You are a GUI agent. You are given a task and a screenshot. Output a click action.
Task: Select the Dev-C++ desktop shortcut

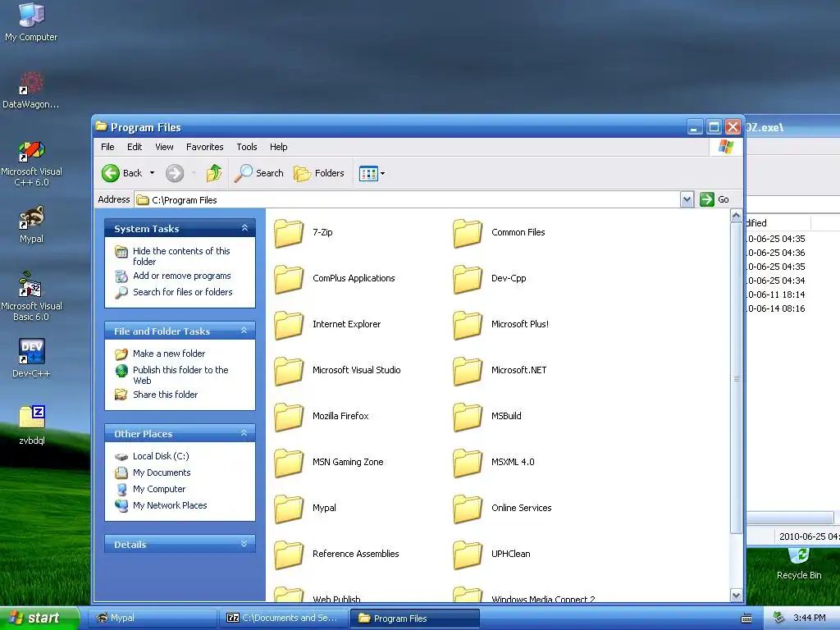31,352
